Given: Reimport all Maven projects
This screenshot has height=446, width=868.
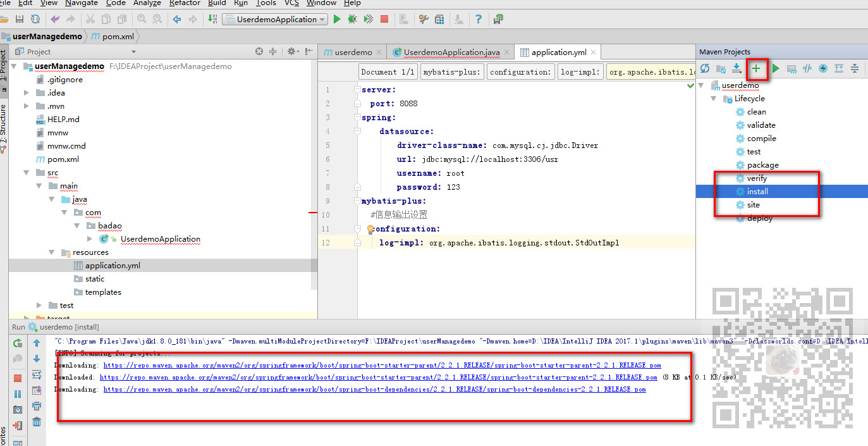Looking at the screenshot, I should click(x=704, y=68).
